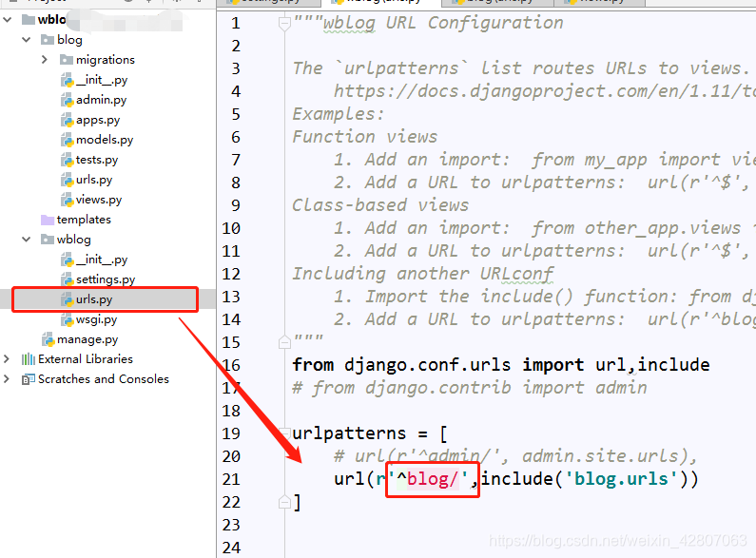Click the admin.py Python file icon
Viewport: 756px width, 558px height.
(x=67, y=100)
